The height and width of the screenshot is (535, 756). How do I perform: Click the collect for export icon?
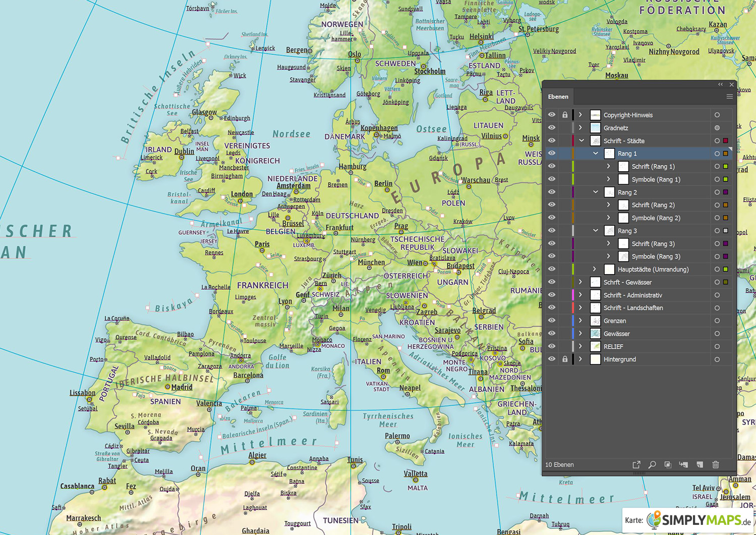click(636, 464)
